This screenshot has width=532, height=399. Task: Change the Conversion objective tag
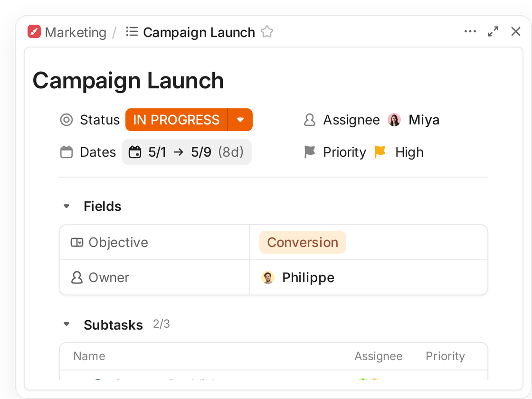click(x=303, y=242)
